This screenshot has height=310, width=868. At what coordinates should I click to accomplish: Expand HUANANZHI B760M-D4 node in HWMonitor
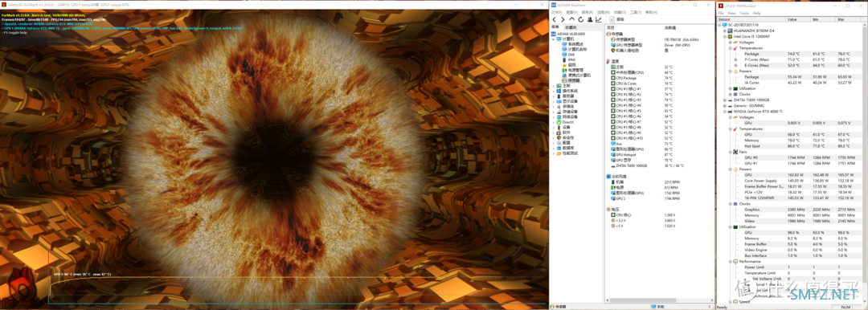725,31
